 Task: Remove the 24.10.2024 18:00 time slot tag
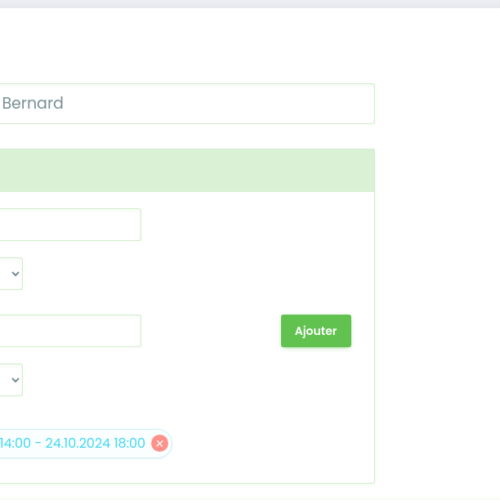[160, 443]
